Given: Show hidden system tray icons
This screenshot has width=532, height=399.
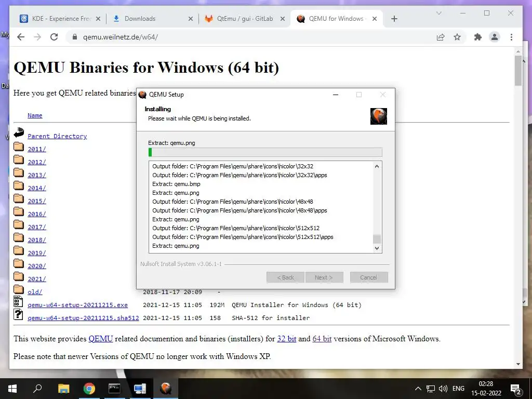Looking at the screenshot, I should point(418,389).
